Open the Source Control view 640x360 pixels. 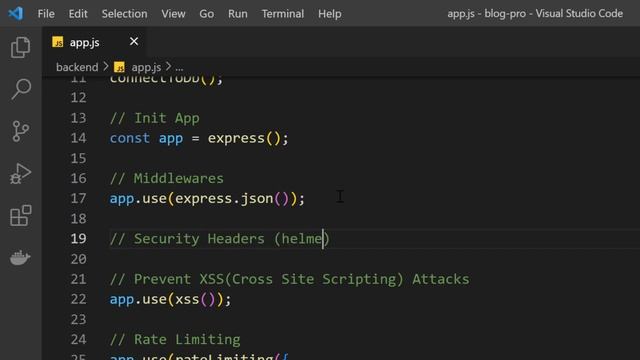point(20,131)
